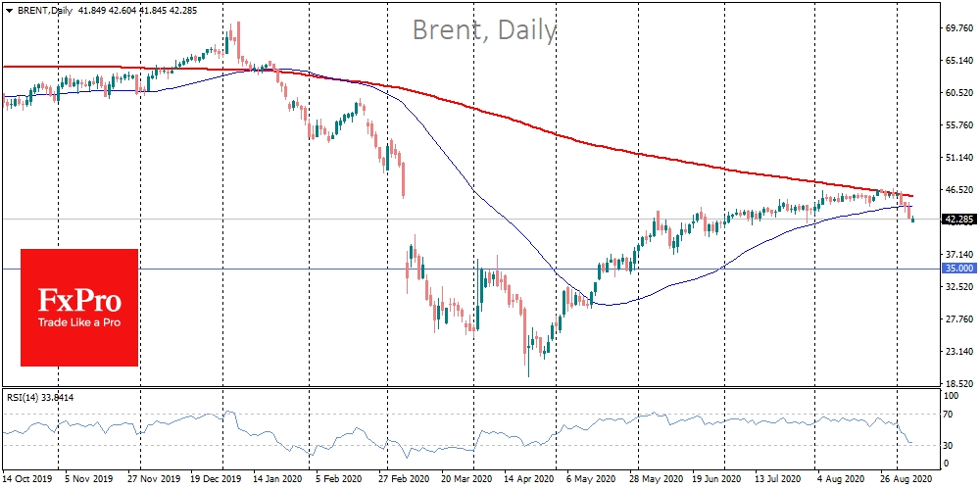Image resolution: width=980 pixels, height=490 pixels.
Task: Click the RSI scale value 70
Action: (949, 414)
